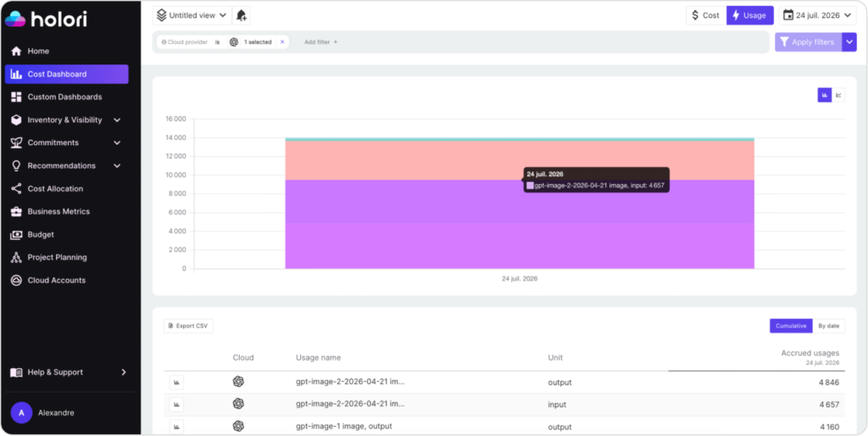The image size is (868, 436).
Task: Select the stacked bar chart view icon
Action: coord(824,95)
